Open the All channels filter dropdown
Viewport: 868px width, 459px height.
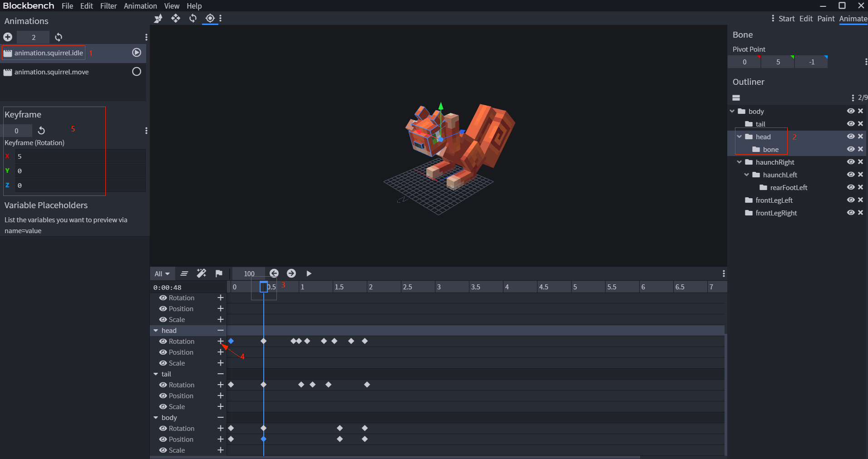coord(162,273)
